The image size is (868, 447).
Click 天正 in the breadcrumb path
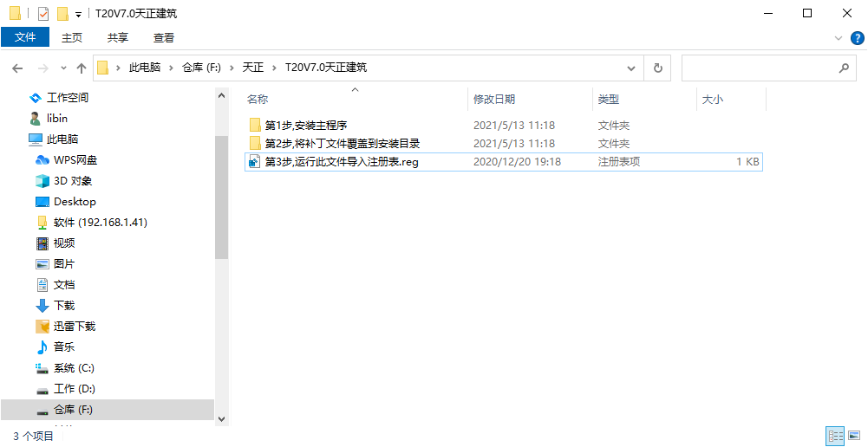point(252,68)
